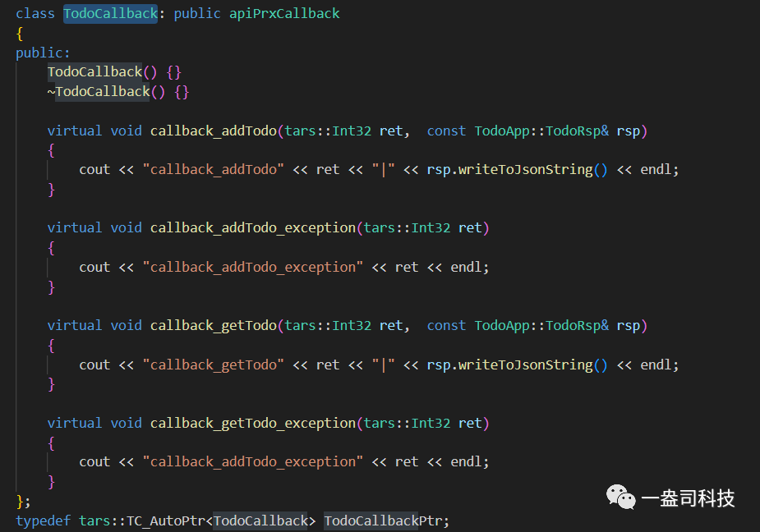Screen dimensions: 760x532
Task: Click the 'class' keyword on the first line
Action: coord(35,14)
